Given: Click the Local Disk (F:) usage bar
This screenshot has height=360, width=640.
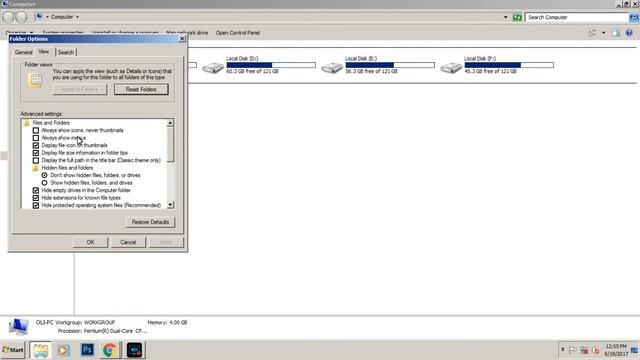Looking at the screenshot, I should point(509,65).
